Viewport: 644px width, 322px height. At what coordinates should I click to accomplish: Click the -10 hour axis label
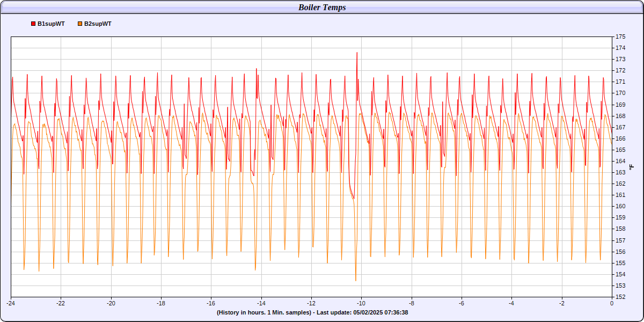361,303
